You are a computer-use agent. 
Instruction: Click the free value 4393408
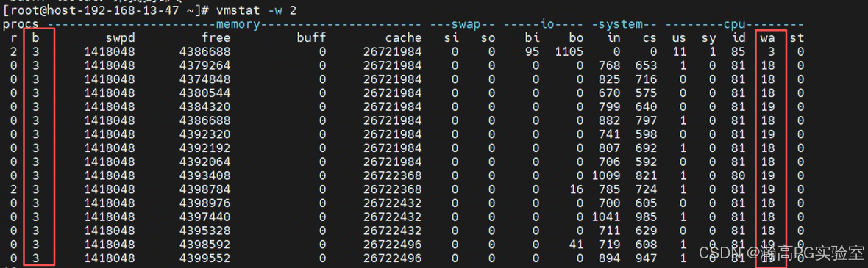pyautogui.click(x=204, y=175)
